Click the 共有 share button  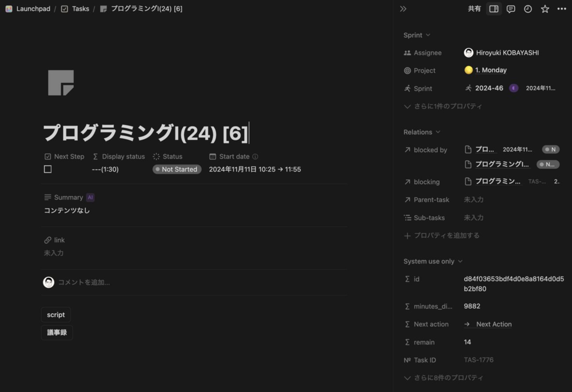tap(474, 9)
